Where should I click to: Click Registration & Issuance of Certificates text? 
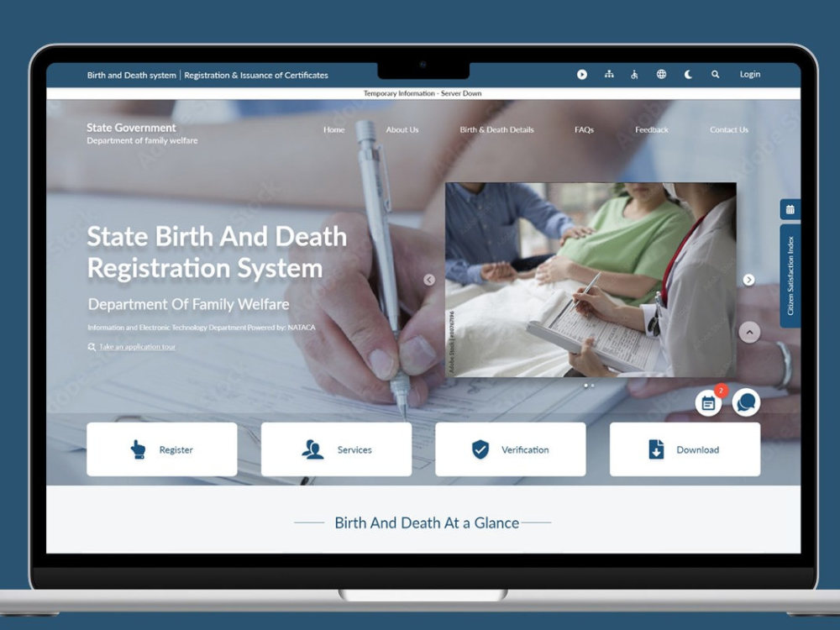click(x=256, y=75)
